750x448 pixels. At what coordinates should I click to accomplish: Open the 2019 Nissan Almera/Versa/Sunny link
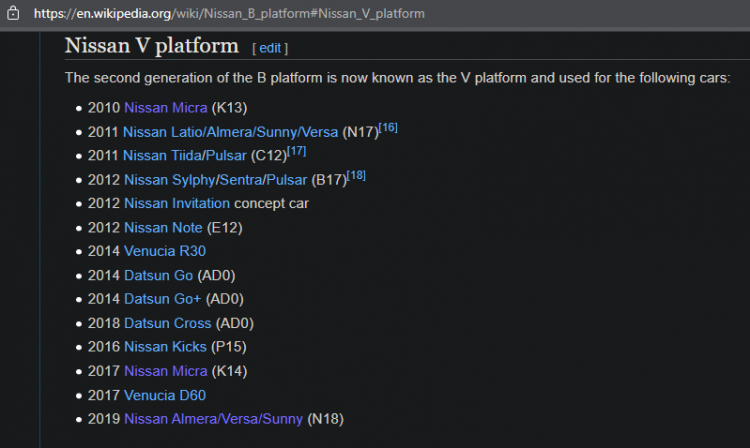[x=213, y=419]
